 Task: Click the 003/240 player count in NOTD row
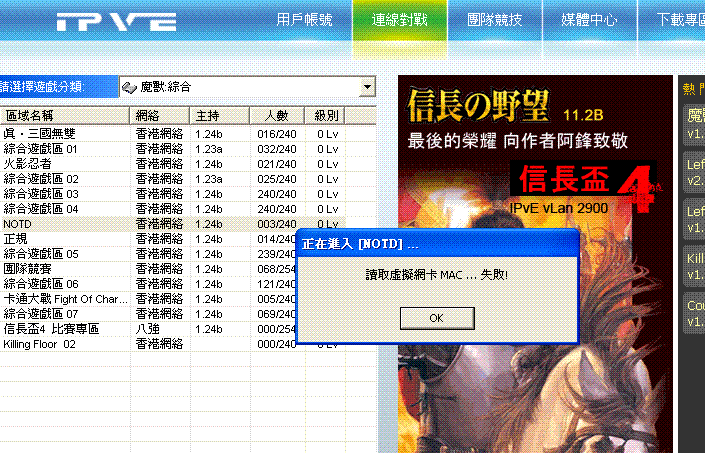coord(277,224)
